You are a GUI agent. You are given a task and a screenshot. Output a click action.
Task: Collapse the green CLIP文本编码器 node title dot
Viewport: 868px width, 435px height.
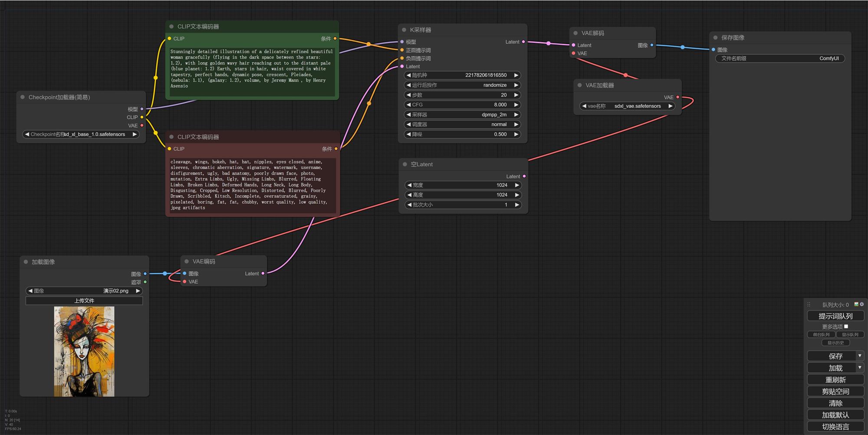(171, 26)
